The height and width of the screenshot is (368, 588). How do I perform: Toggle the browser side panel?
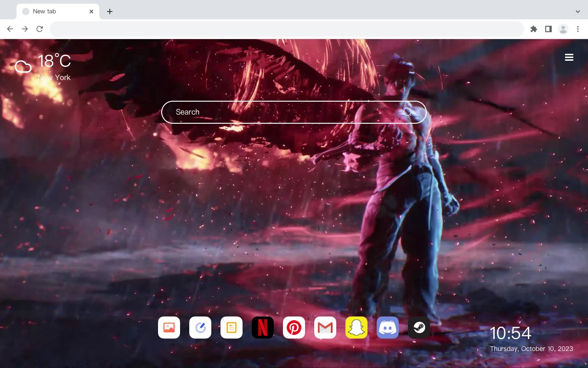click(548, 29)
